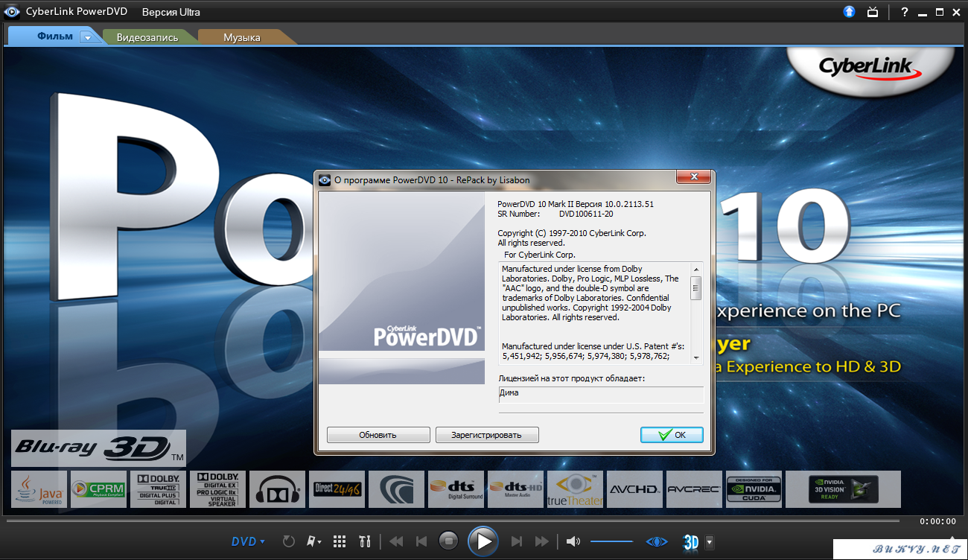The image size is (968, 560).
Task: Click the Версия Ultra text in title bar
Action: click(171, 12)
